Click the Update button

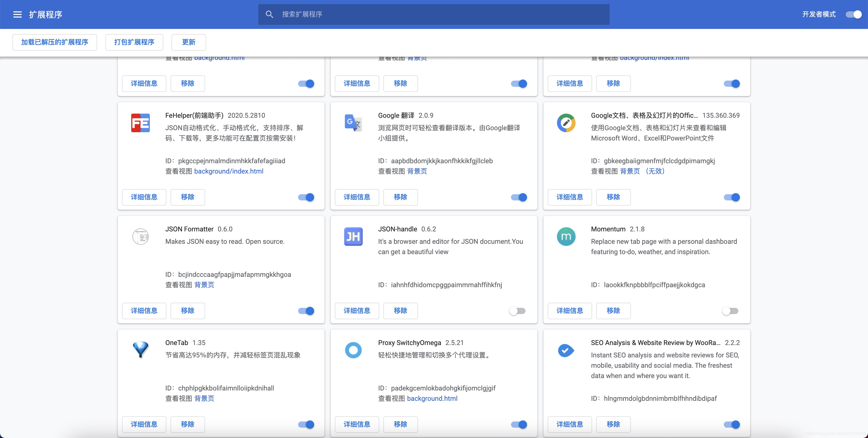pyautogui.click(x=188, y=42)
